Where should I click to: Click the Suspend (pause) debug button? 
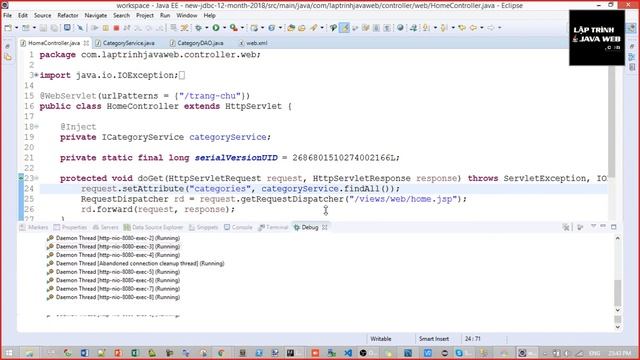click(106, 28)
